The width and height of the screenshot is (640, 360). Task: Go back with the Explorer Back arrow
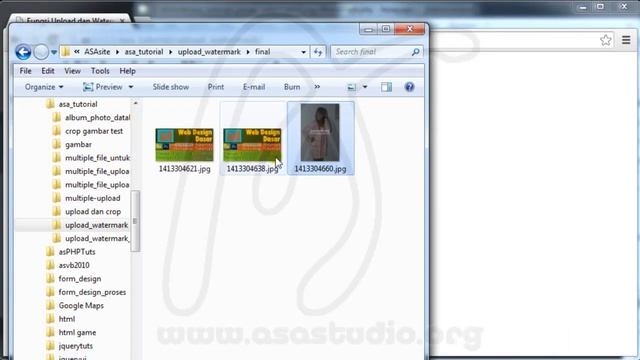23,52
